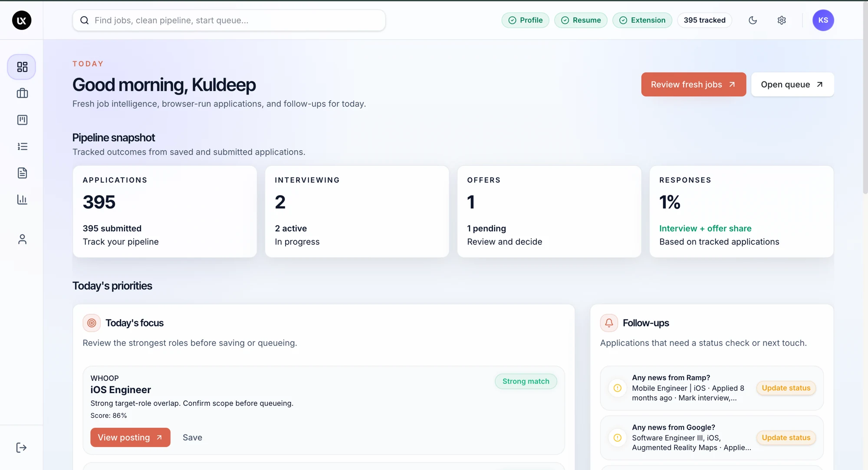
Task: Open the Interviewing 2 active card
Action: tap(357, 211)
